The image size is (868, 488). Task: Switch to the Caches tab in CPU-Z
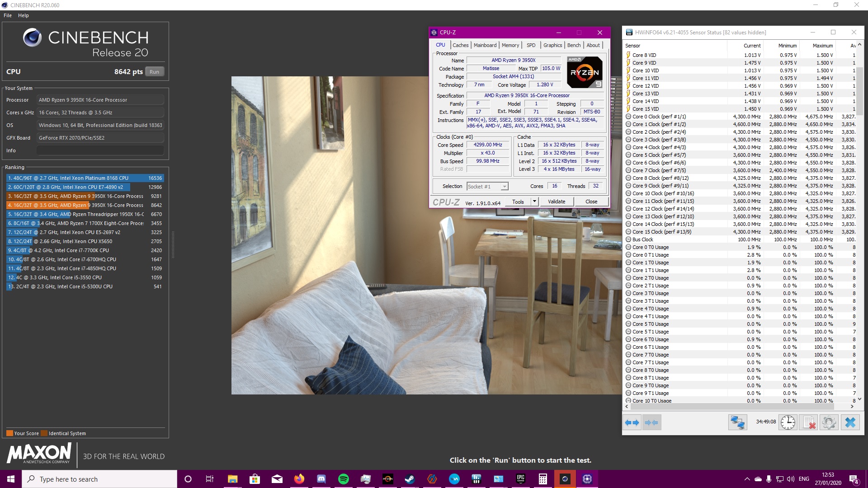tap(460, 45)
